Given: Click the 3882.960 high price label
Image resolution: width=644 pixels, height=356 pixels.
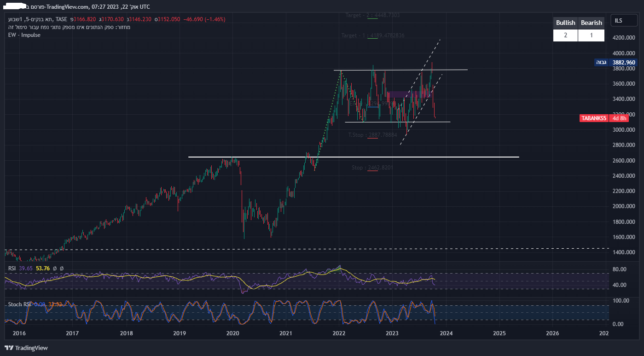Looking at the screenshot, I should pyautogui.click(x=624, y=62).
